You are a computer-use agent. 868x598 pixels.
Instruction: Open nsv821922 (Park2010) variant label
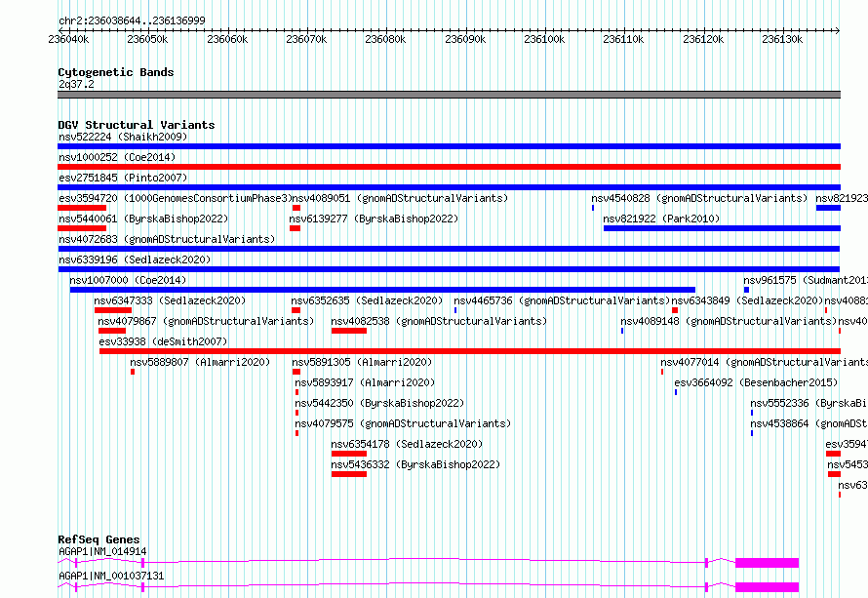[661, 219]
